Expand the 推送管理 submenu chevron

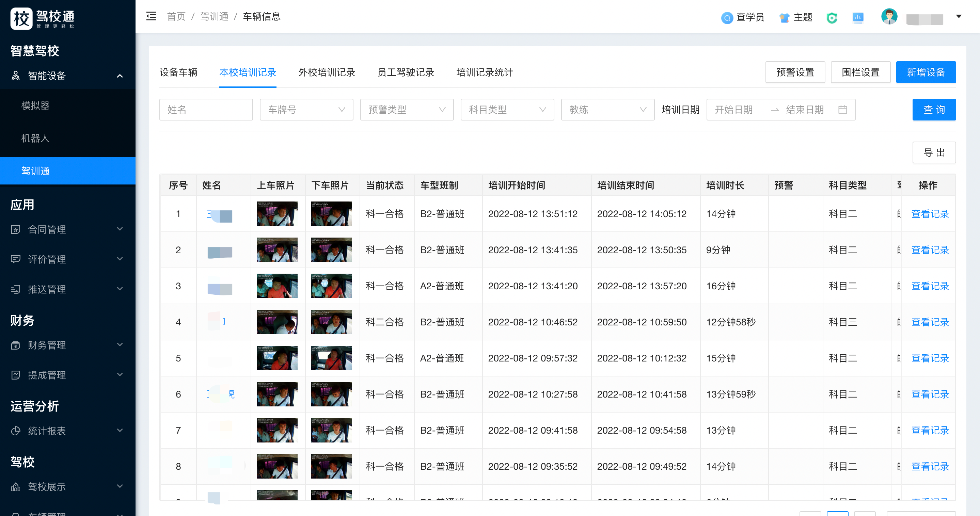[x=120, y=289]
